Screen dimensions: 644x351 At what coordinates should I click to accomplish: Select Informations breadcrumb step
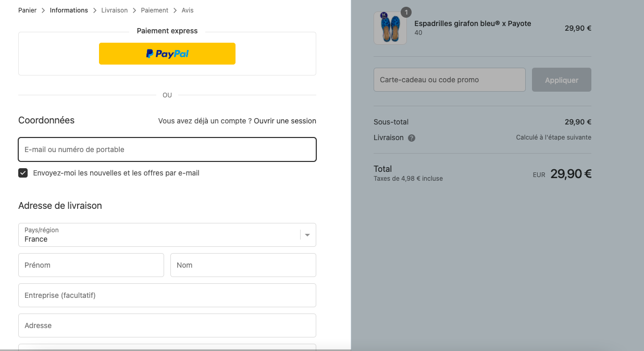click(69, 10)
